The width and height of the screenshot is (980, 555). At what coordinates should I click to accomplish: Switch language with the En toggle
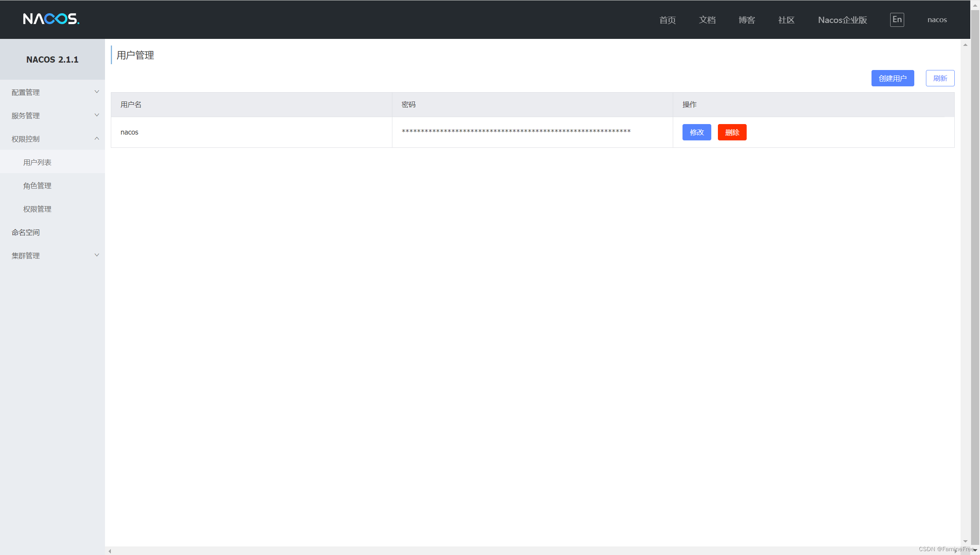click(x=897, y=20)
